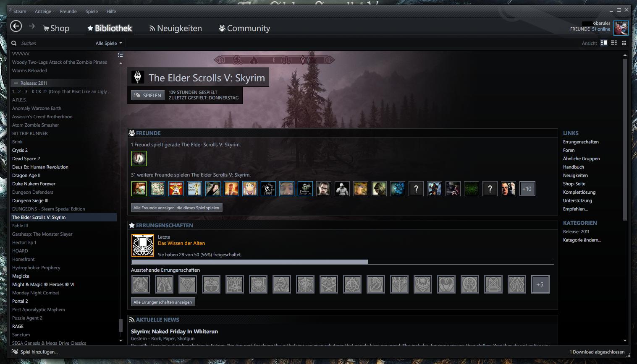Select Deus Ex: Human Revolution in list
The width and height of the screenshot is (637, 364).
(40, 167)
